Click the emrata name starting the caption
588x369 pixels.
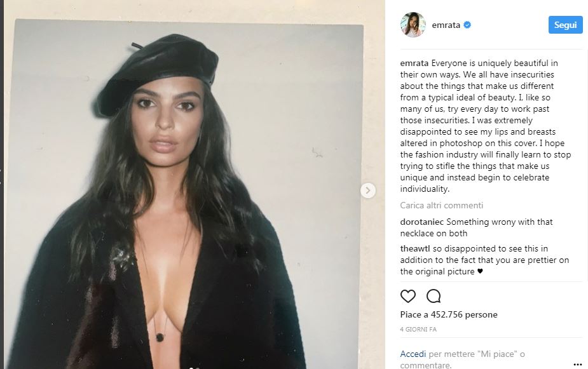(414, 63)
